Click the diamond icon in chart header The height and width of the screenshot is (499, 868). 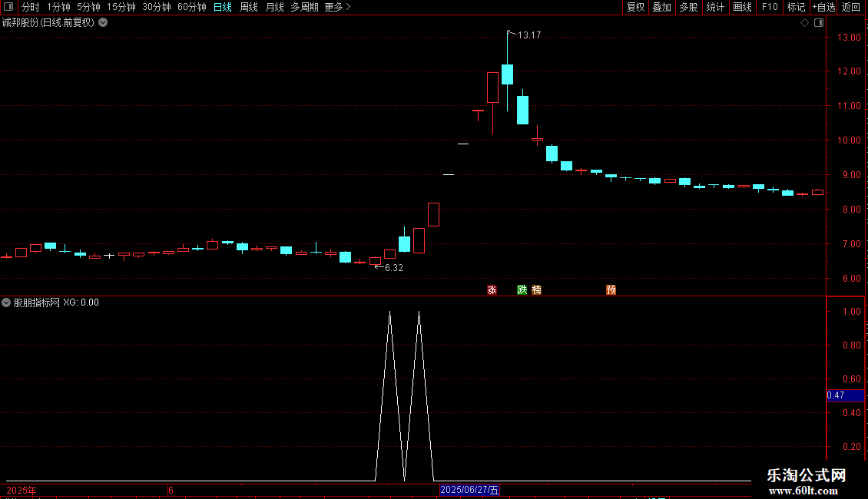pos(805,23)
